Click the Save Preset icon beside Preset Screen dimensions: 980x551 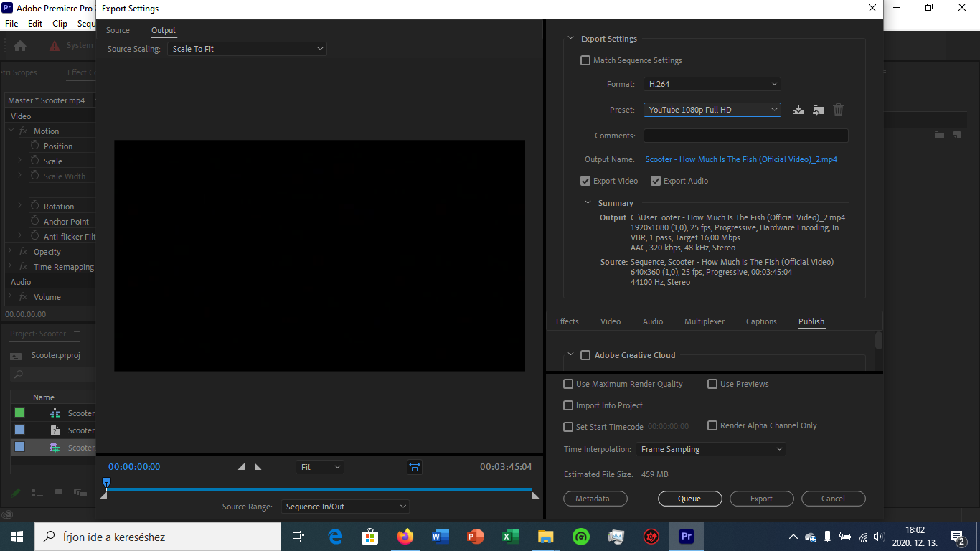(x=798, y=110)
